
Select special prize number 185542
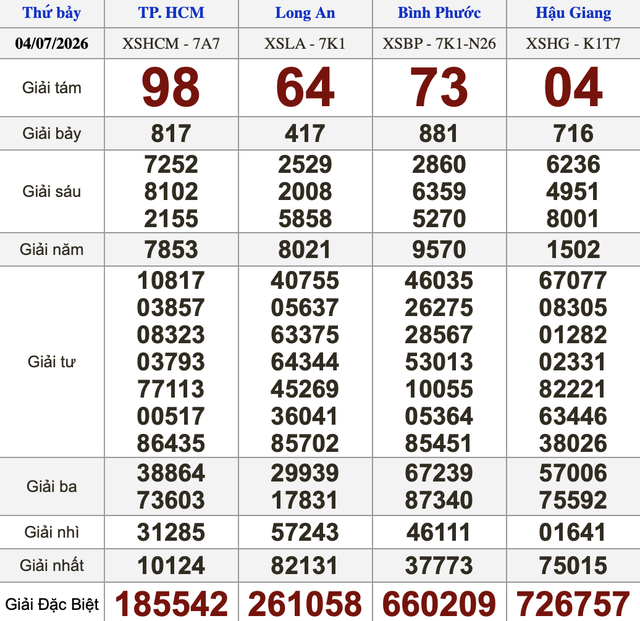[x=171, y=604]
